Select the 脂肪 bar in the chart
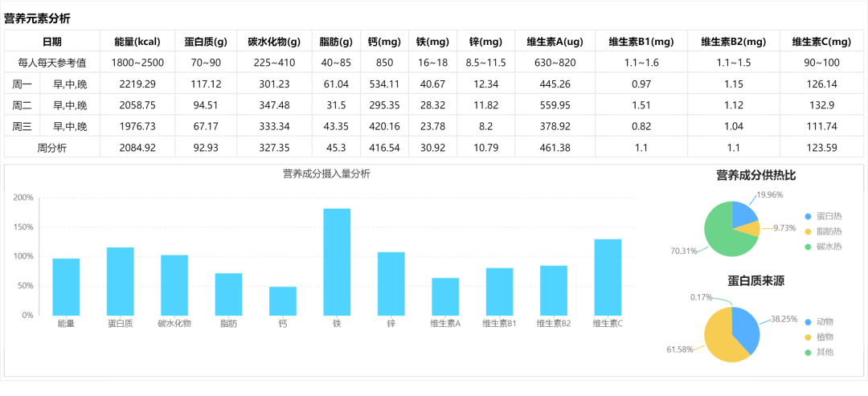Viewport: 868px width, 396px height. (x=228, y=294)
